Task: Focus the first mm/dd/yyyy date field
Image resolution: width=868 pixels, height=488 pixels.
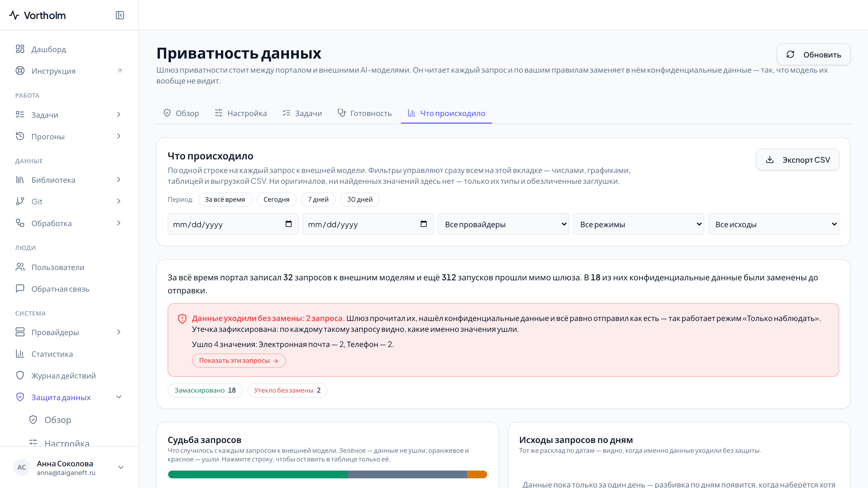Action: coord(232,224)
